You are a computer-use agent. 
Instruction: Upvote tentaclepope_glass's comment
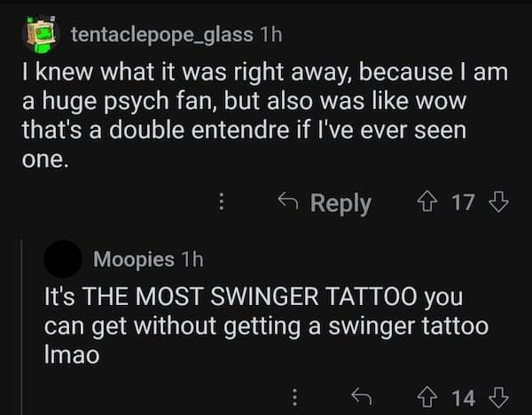pyautogui.click(x=432, y=202)
